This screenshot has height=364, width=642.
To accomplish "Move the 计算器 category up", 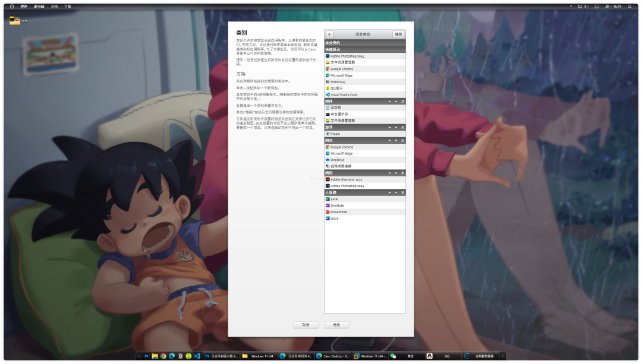I will 389,192.
